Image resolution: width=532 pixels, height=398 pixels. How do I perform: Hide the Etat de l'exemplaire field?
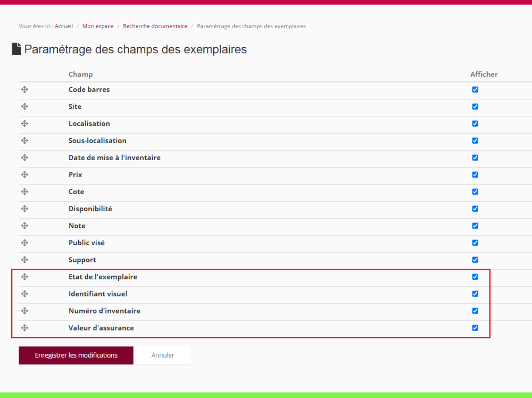click(x=475, y=277)
